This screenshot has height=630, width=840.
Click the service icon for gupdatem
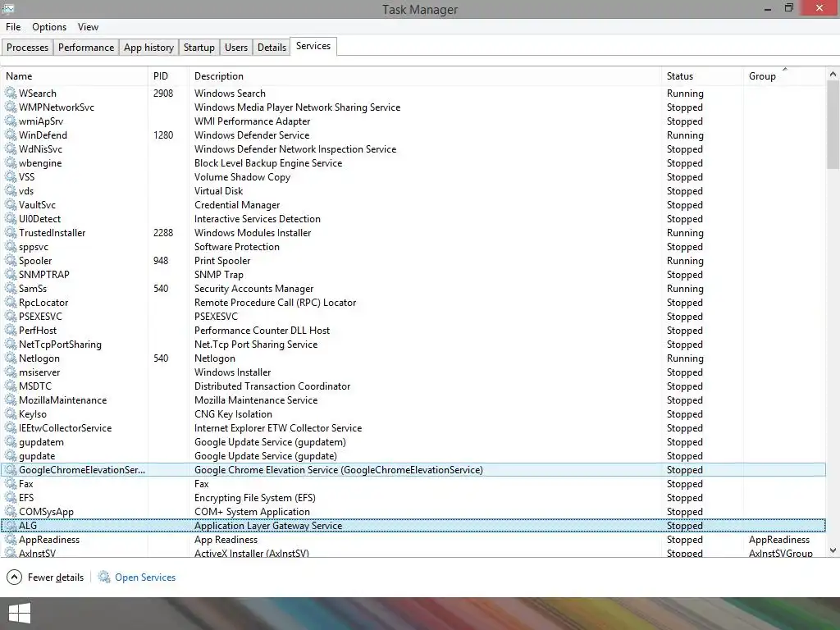pos(10,441)
